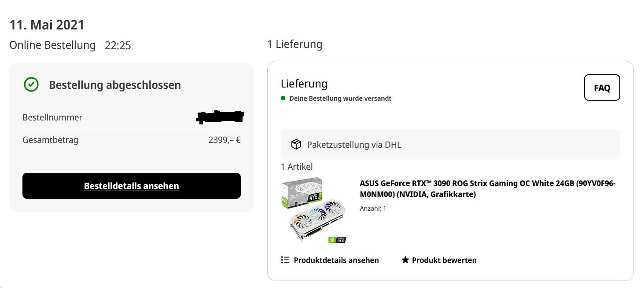Click the ASUS RTX 3090 product thumbnail

314,210
